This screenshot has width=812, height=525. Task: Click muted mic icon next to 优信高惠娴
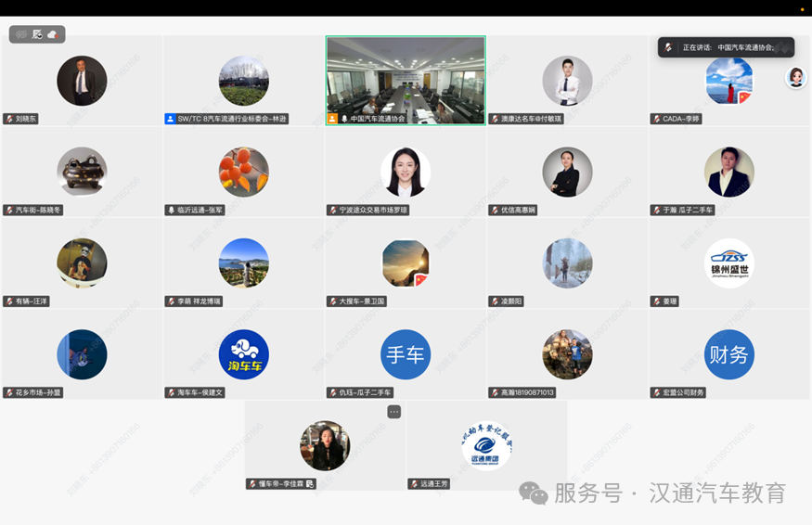tap(495, 211)
